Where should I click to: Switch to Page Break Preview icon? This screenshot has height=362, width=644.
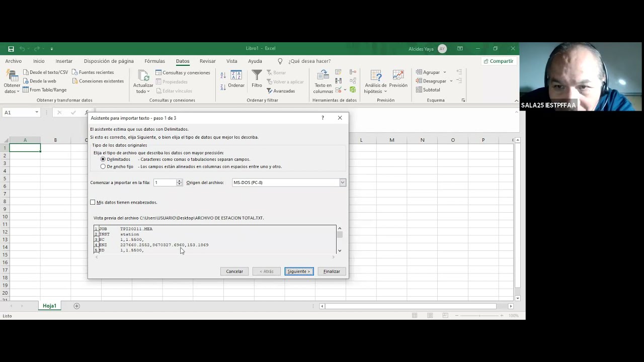coord(445,315)
